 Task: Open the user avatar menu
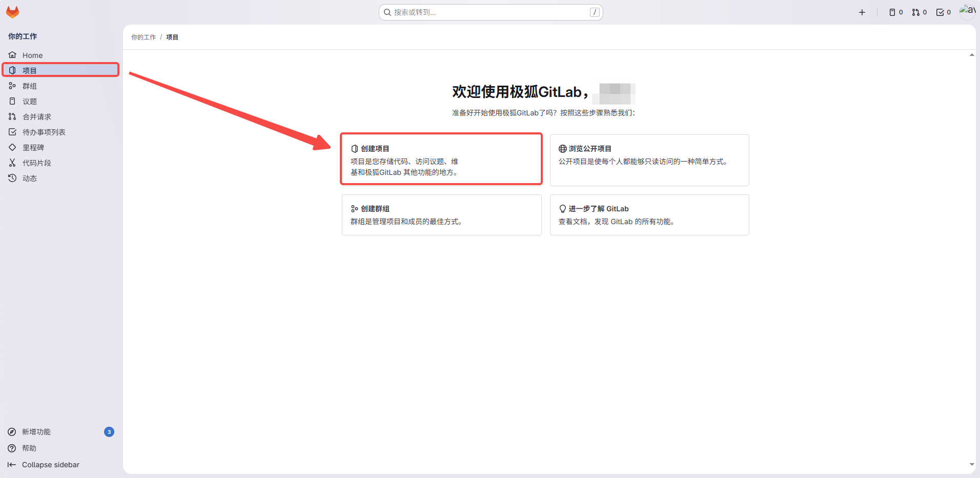pos(967,11)
